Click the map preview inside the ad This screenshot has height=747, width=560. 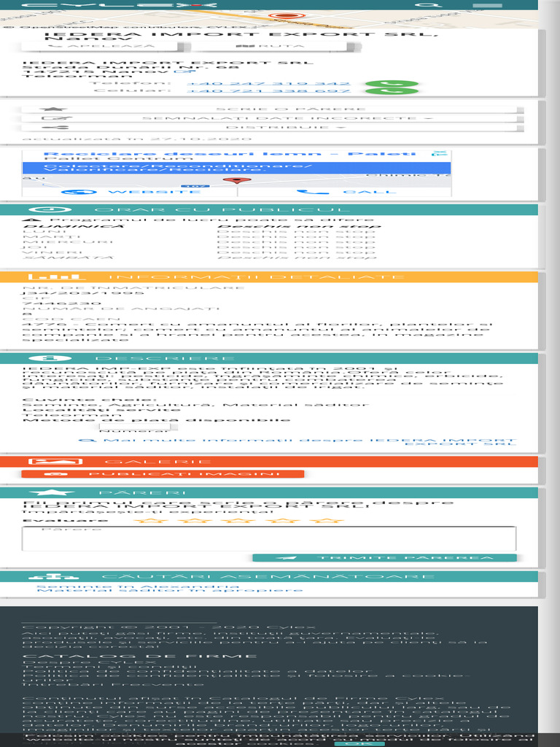coord(236,179)
